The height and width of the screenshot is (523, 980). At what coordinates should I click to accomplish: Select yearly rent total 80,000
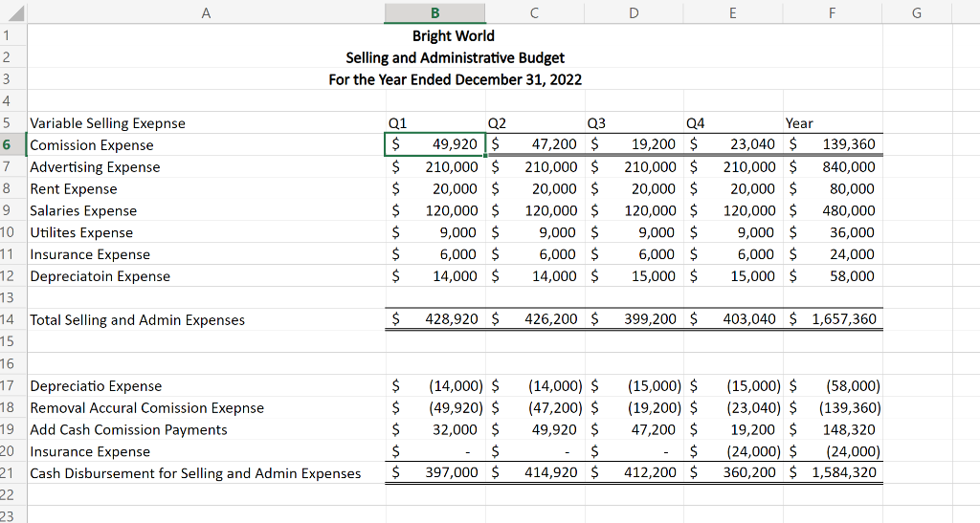832,188
